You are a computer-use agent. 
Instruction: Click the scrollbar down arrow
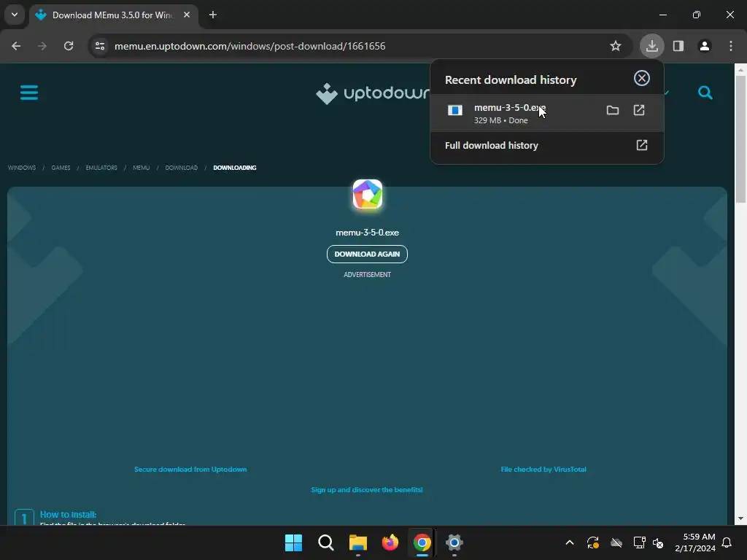tap(740, 518)
